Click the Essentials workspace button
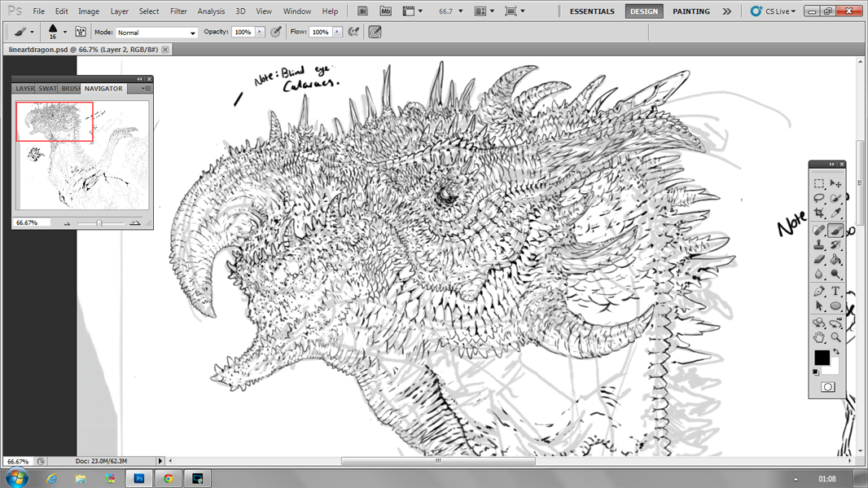Viewport: 868px width, 488px height. [592, 11]
